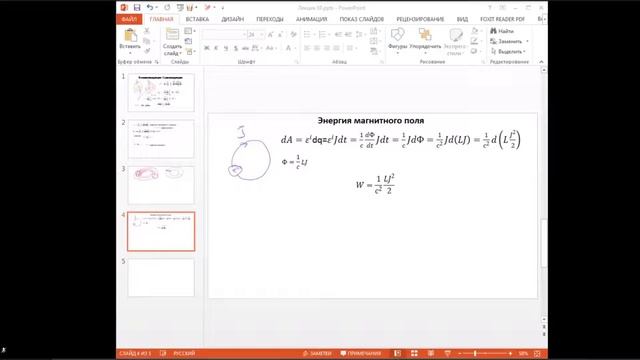Image resolution: width=640 pixels, height=360 pixels.
Task: Open the font size dropdown
Action: pos(261,35)
